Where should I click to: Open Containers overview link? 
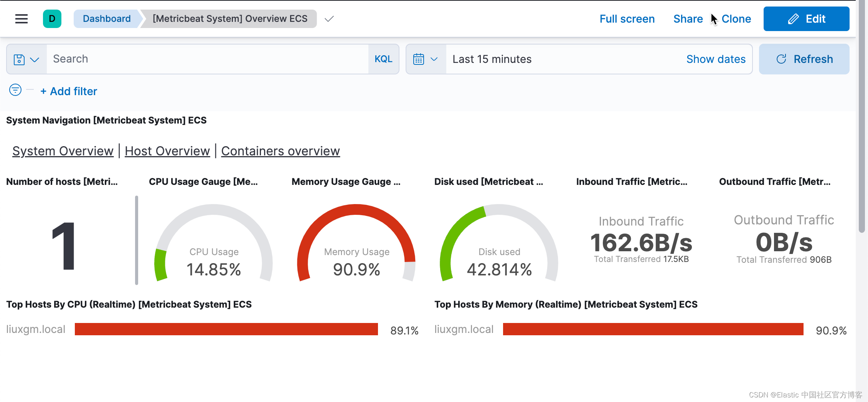coord(281,151)
